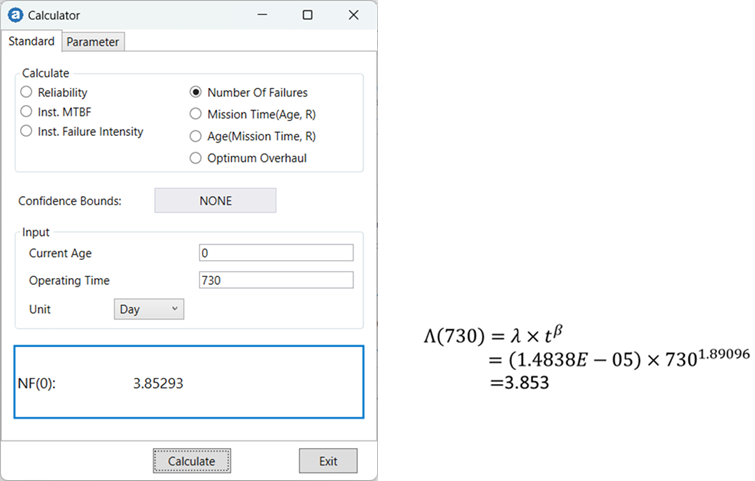Select the Optimum Overhaul radio button
Screen dimensions: 755x481
196,158
